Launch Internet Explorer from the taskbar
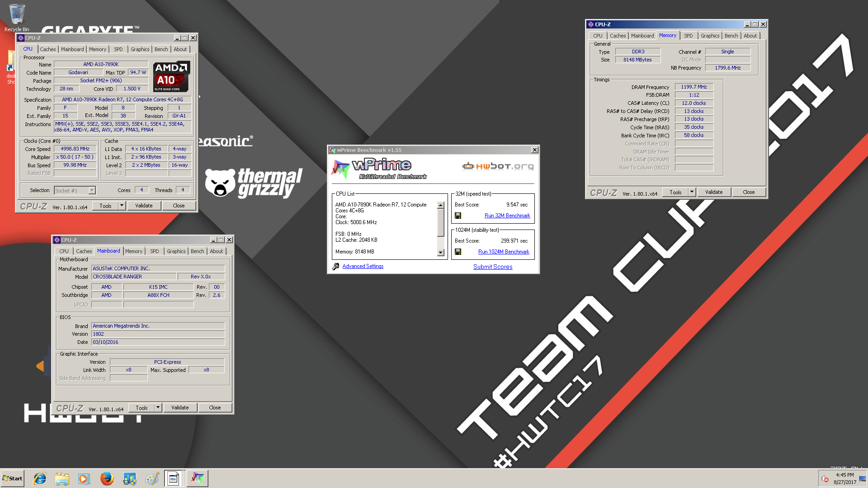Image resolution: width=868 pixels, height=488 pixels. [x=40, y=478]
